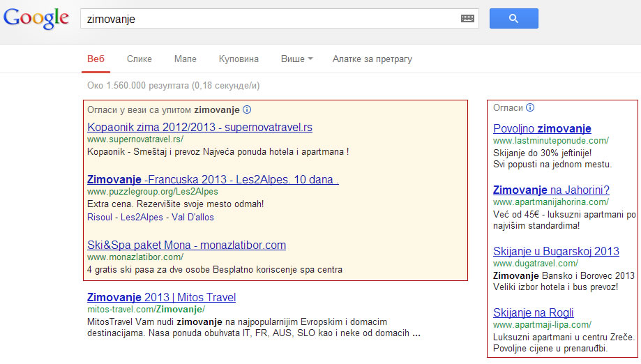Expand the Више dropdown menu
This screenshot has height=364, width=641.
[x=296, y=59]
